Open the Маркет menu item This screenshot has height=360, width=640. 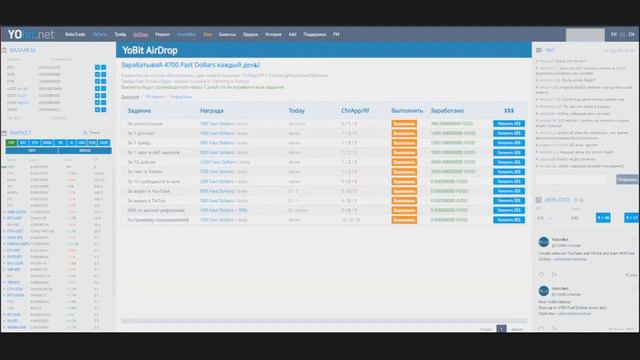pos(162,34)
